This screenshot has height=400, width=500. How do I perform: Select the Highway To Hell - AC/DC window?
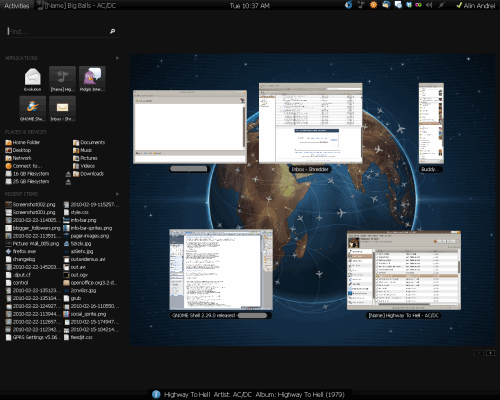pos(404,270)
